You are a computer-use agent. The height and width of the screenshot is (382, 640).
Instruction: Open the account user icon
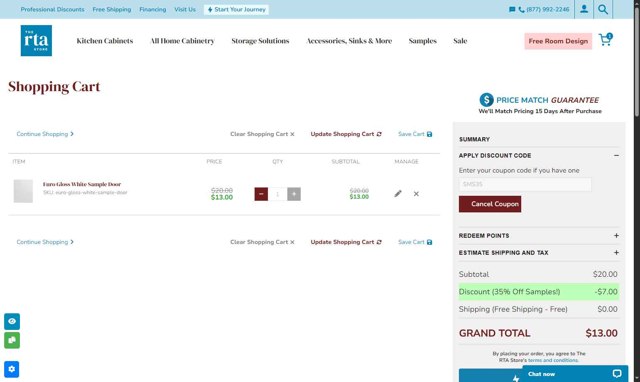(x=584, y=9)
